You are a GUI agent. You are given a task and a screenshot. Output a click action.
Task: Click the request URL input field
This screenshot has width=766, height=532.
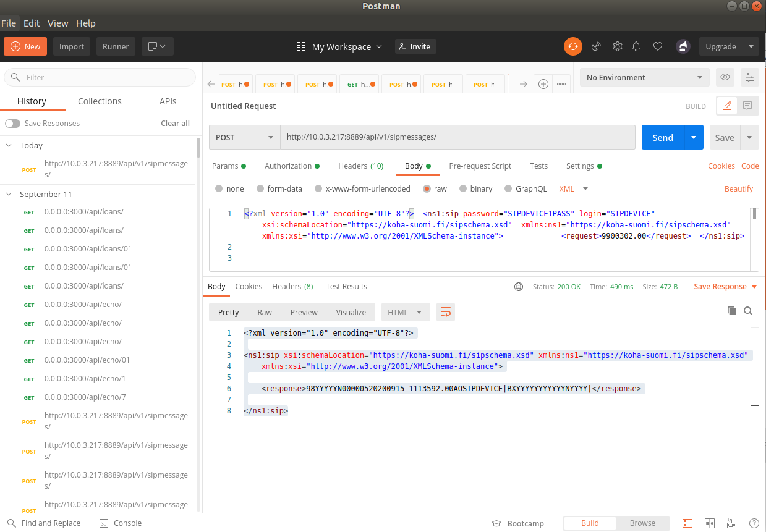click(x=457, y=137)
